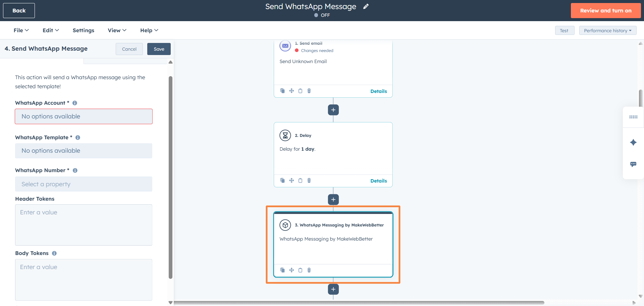Open the AI sparkle assistant icon
The width and height of the screenshot is (644, 306).
coord(633,143)
